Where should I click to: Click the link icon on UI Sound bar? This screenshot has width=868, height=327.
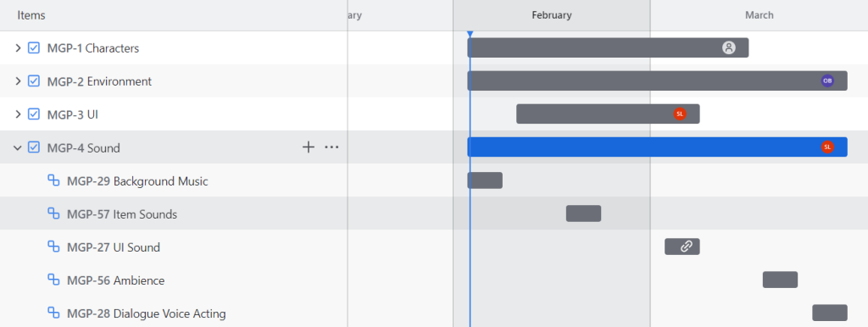tap(686, 247)
